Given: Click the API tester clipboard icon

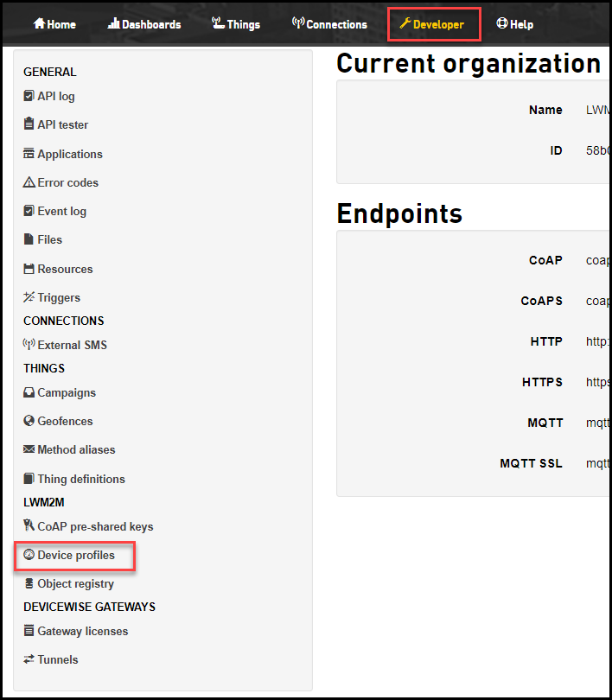Looking at the screenshot, I should [29, 124].
